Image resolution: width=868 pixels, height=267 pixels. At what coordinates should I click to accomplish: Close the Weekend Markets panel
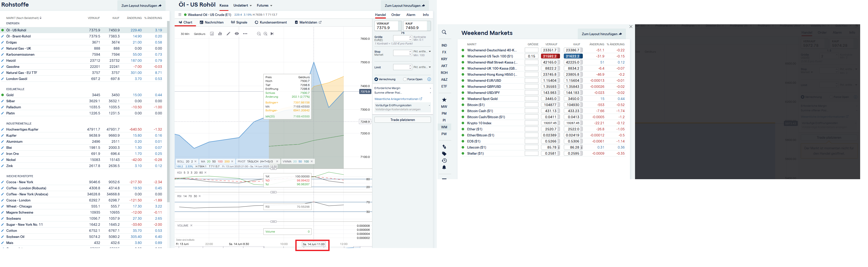tap(631, 27)
